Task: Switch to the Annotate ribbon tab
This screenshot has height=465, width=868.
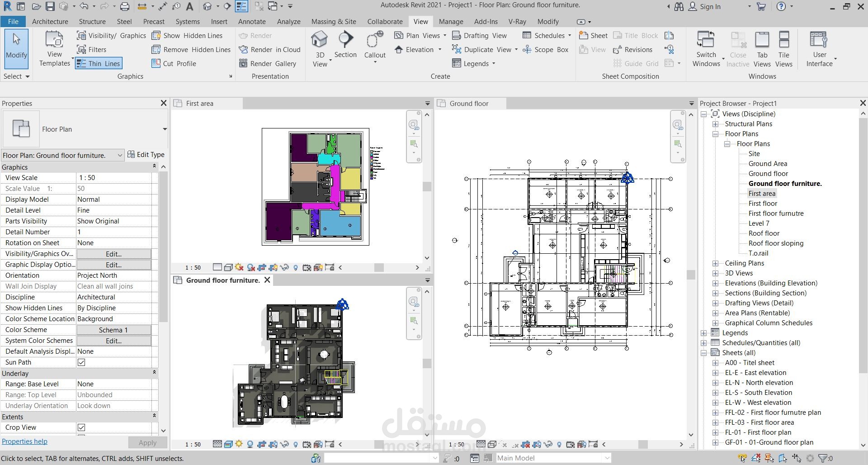Action: tap(252, 22)
